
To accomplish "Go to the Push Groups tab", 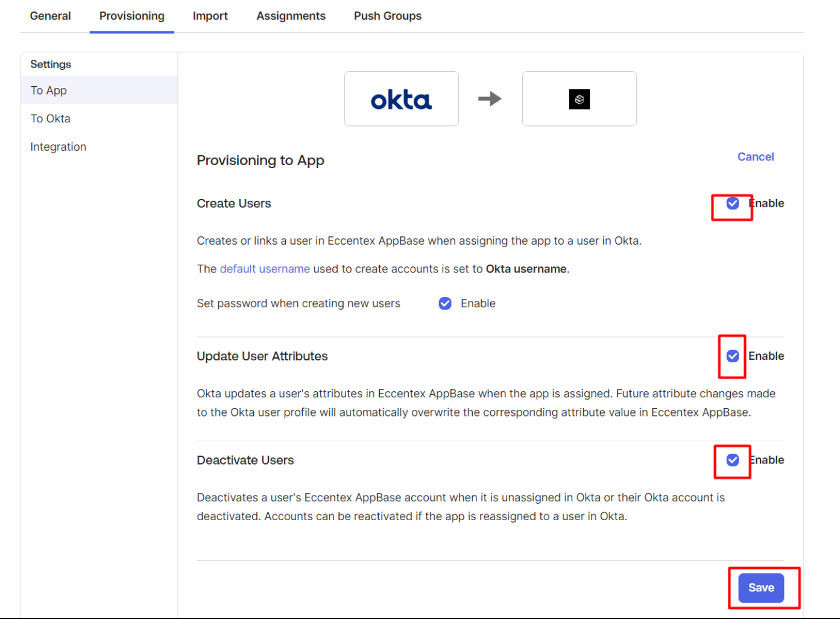I will coord(388,16).
